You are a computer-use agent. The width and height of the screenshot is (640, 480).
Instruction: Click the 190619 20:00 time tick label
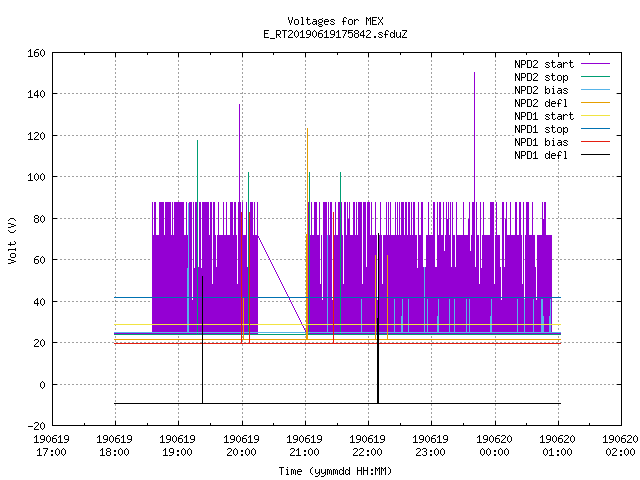(x=241, y=446)
